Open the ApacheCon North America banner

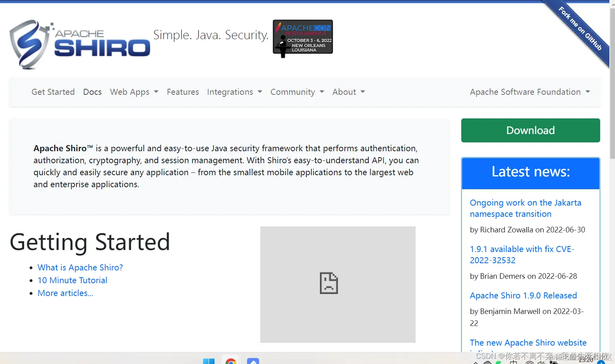coord(303,38)
